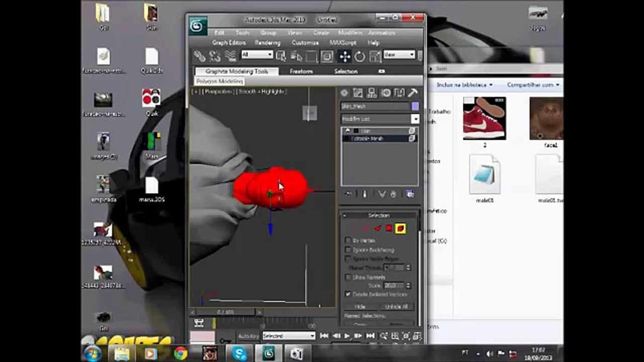Open the Display command panel
The height and width of the screenshot is (362, 644).
point(399,93)
